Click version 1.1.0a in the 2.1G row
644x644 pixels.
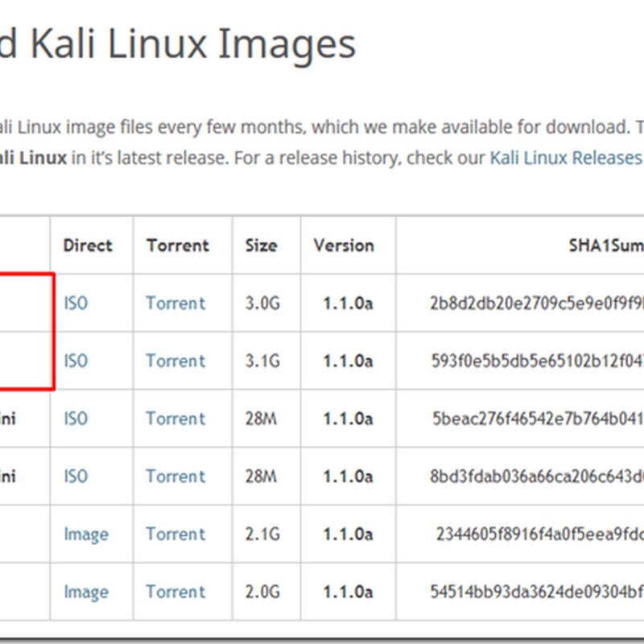tap(348, 534)
